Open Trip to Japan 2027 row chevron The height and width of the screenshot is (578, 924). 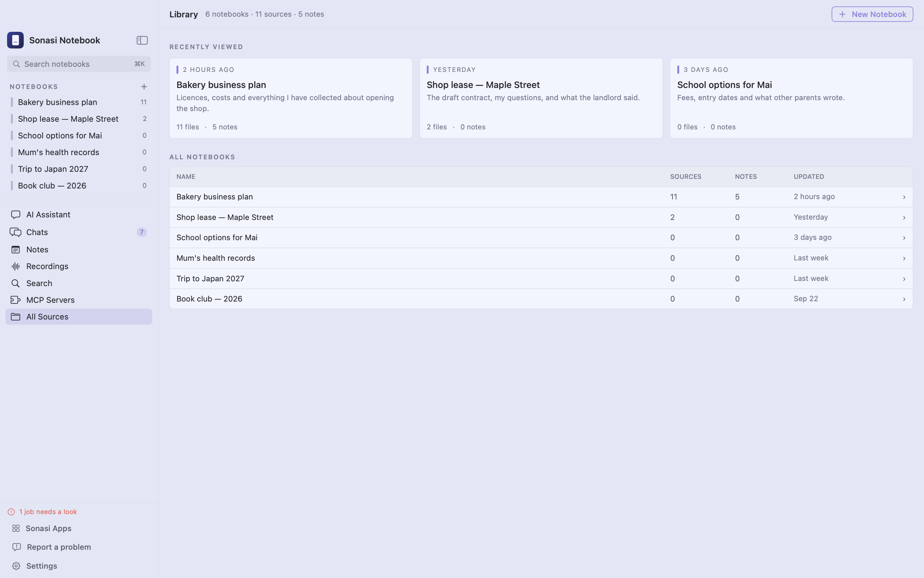click(904, 279)
